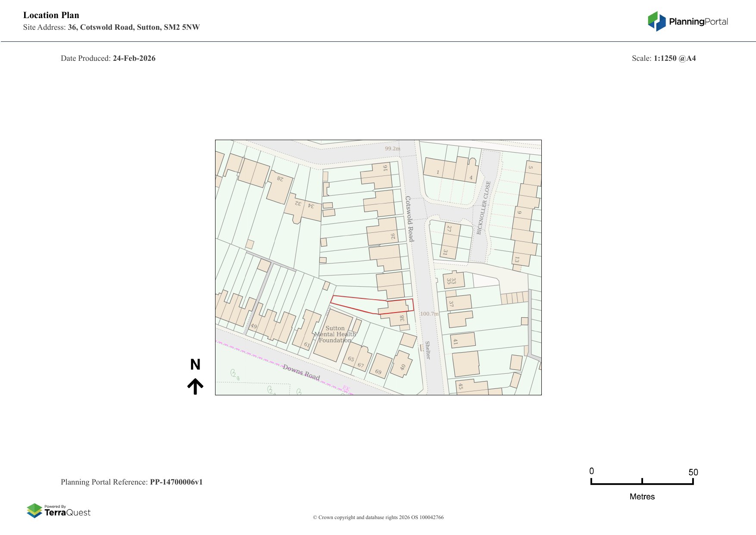Click the Metres label under scale bar
This screenshot has height=535, width=756.
click(642, 497)
